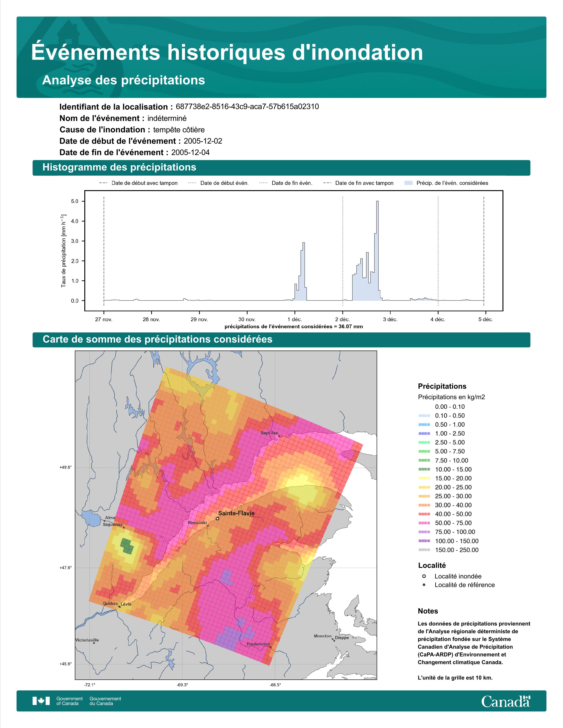Screen dimensions: 563x728
Task: Click the tallest histogram bar near 5.0 mm/h
Action: point(377,251)
